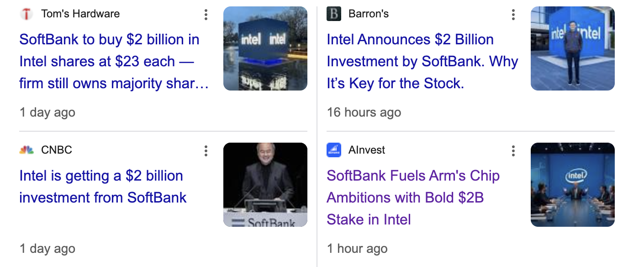Click the AInvest logo icon
This screenshot has width=644, height=267.
point(334,150)
